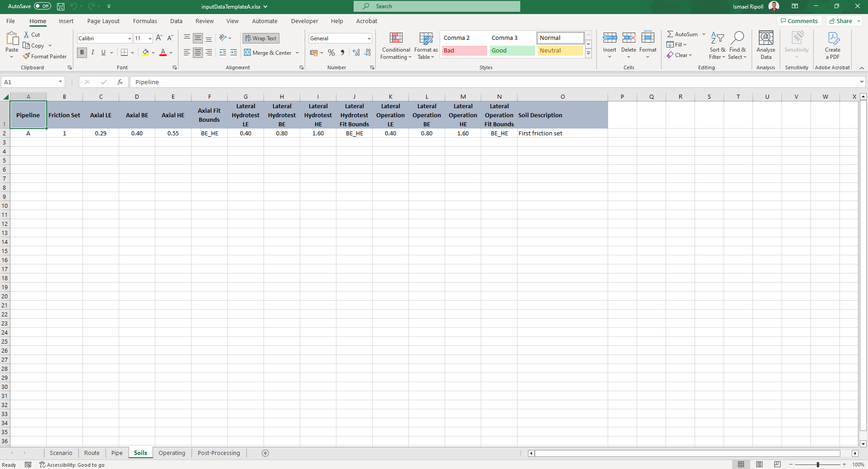Increase decimal places
Screen dimensions: 868x469
356,53
